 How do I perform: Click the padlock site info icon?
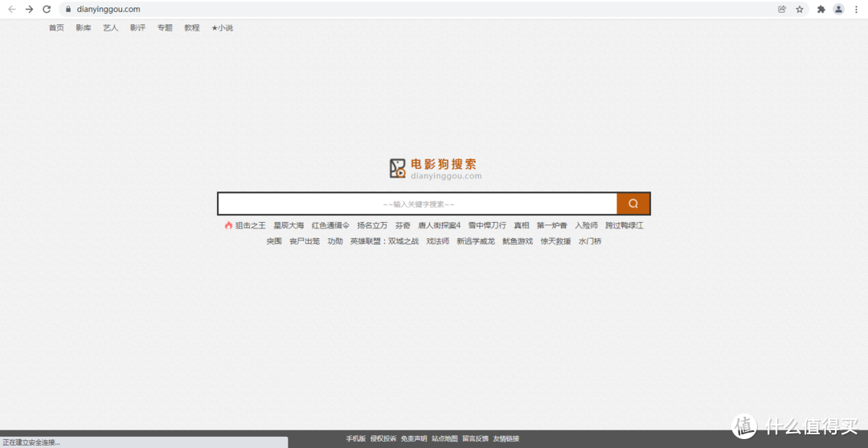pos(68,10)
